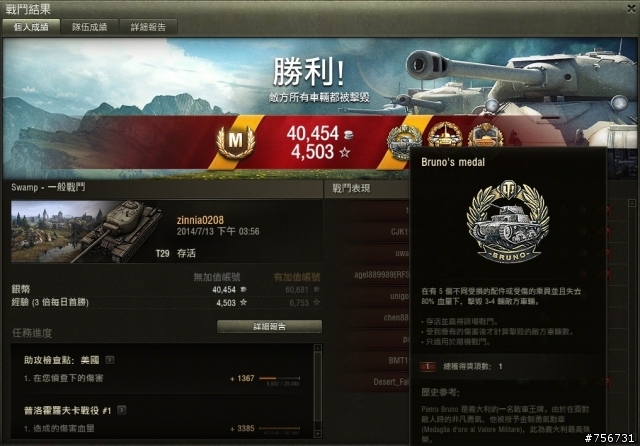Screen dimensions: 640x446
Task: Click the silver credits coin icon beside 40,454
Action: tap(348, 135)
